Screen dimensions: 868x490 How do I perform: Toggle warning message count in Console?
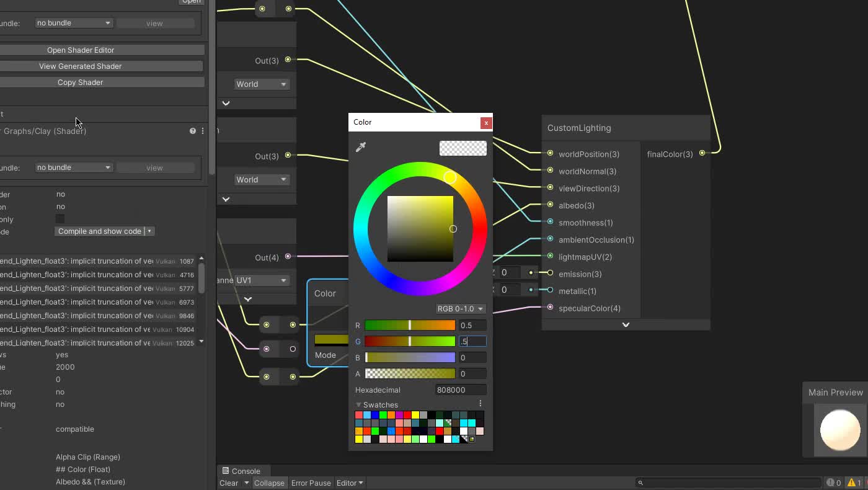(x=854, y=483)
